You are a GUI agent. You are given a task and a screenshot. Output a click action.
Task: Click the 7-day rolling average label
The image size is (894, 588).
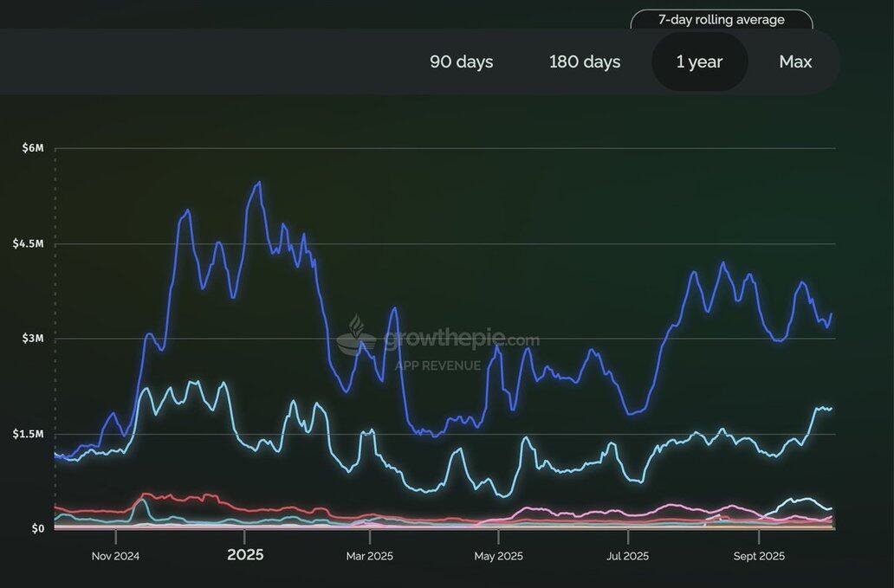721,19
